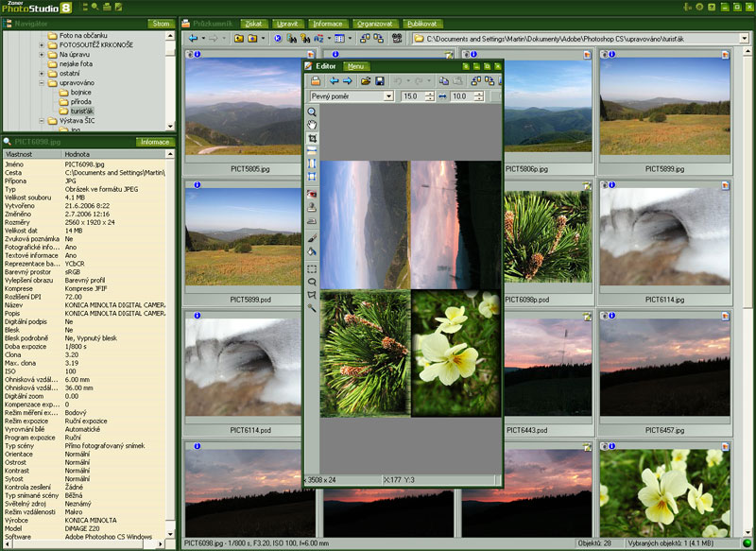Click the Hodnota column header

coord(113,154)
